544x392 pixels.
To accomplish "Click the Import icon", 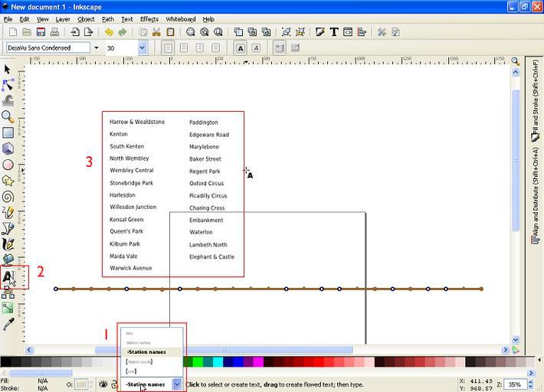I will 75,32.
